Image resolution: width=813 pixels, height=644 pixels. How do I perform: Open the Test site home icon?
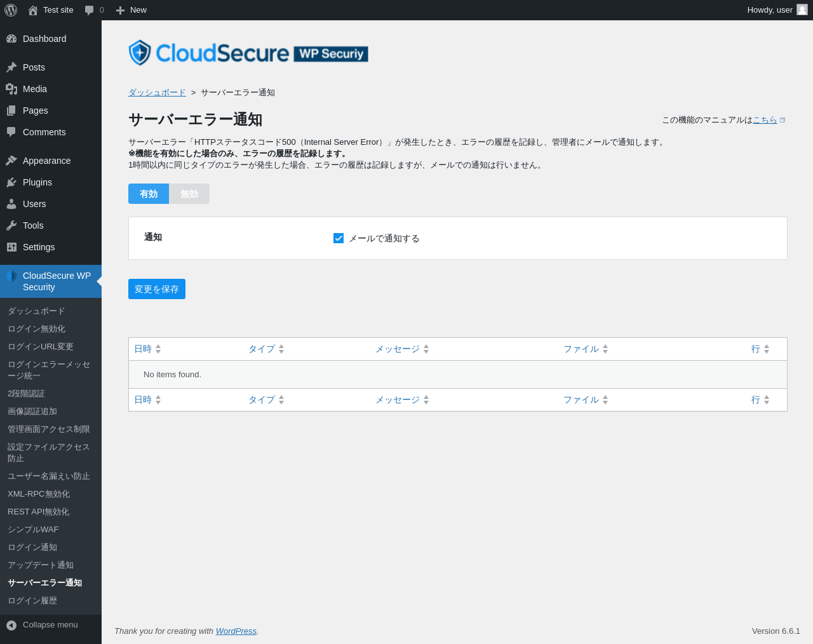[x=33, y=10]
